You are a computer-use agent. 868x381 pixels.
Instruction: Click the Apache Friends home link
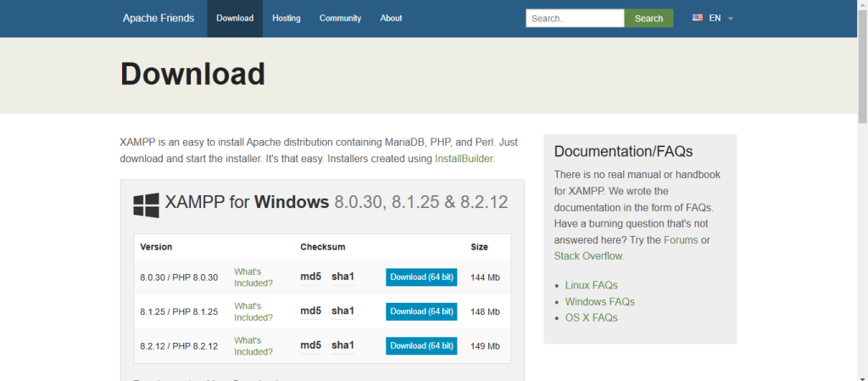[158, 18]
